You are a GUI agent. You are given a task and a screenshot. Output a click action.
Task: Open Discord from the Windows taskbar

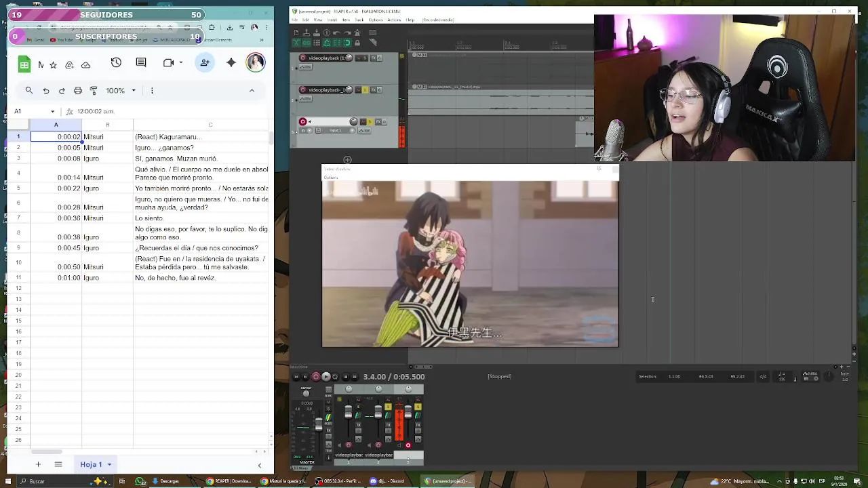click(387, 481)
